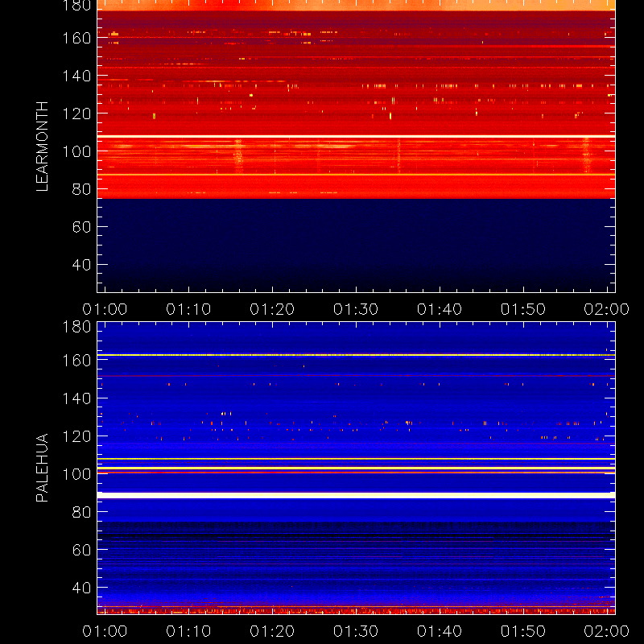Pick the 01:10 time label under Learmonth plot

188,309
